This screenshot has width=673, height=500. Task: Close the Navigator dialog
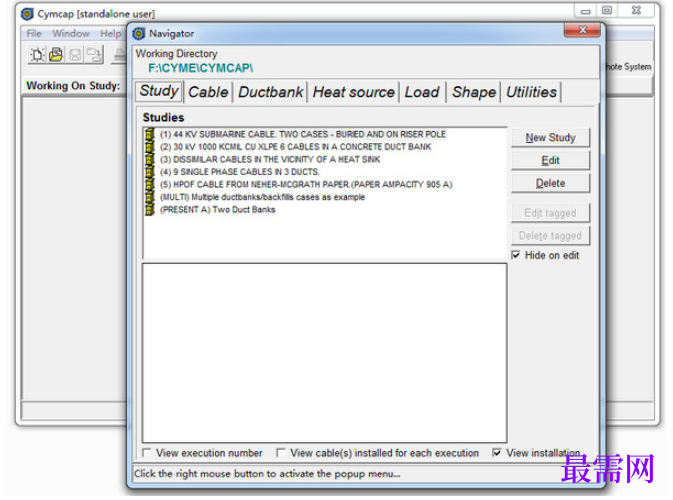pos(582,30)
